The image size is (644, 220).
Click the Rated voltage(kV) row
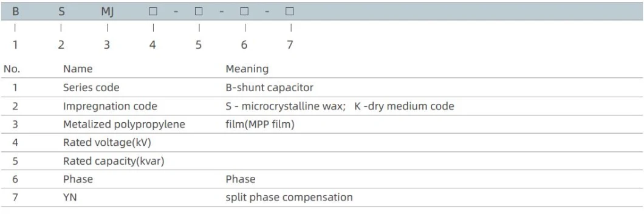(321, 143)
